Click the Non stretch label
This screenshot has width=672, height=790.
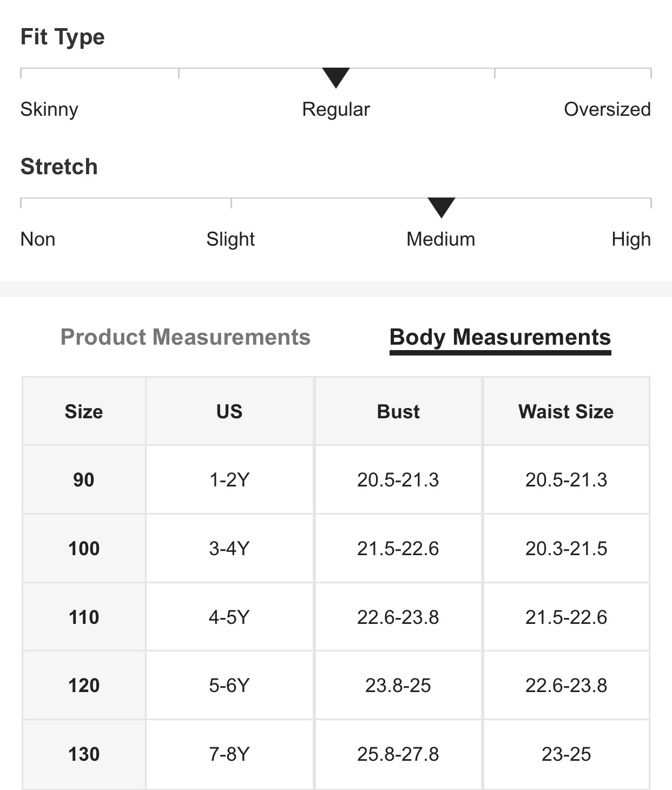pos(38,239)
